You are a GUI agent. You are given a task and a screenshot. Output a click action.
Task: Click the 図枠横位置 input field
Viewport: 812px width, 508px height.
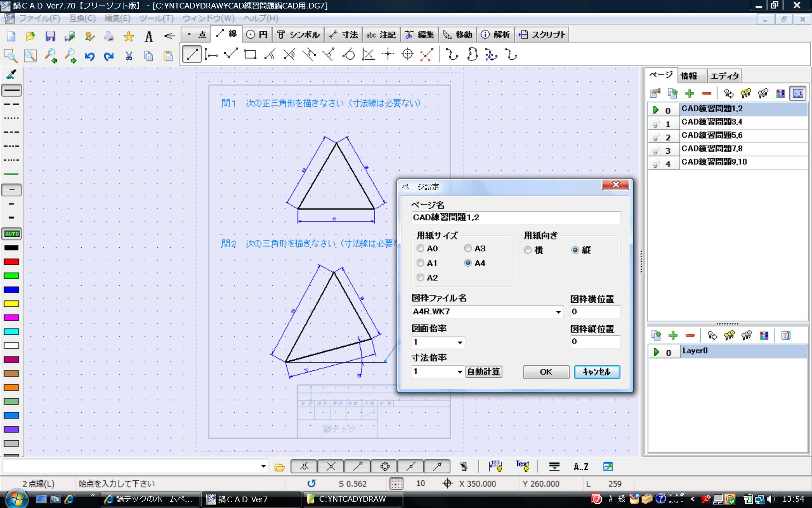pyautogui.click(x=595, y=312)
